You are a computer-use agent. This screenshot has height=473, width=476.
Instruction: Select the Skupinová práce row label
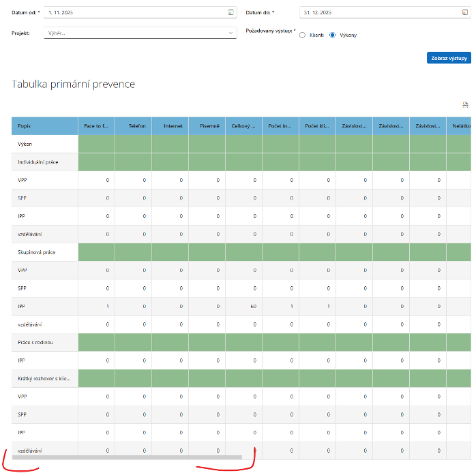(36, 252)
